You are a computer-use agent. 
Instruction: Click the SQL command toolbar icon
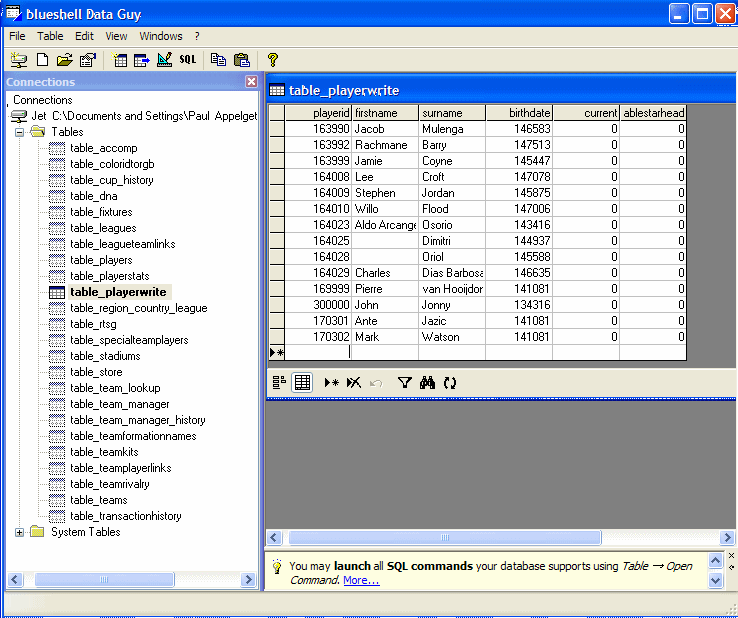coord(187,60)
